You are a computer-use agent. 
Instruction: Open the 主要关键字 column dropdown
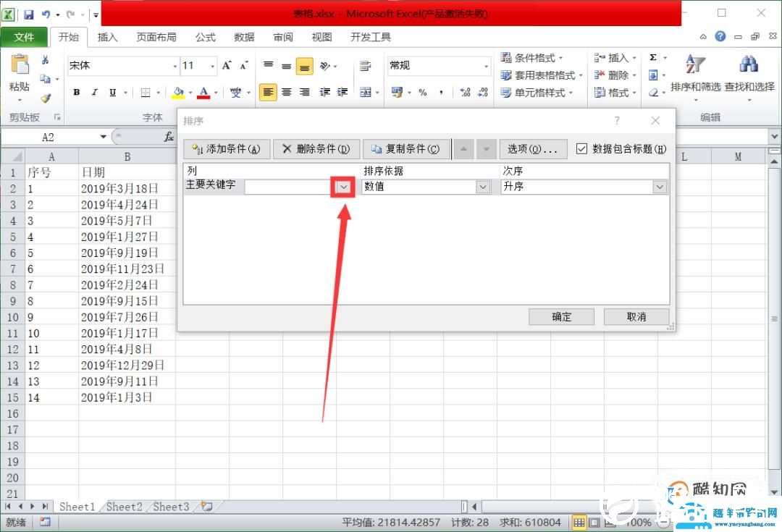coord(343,187)
